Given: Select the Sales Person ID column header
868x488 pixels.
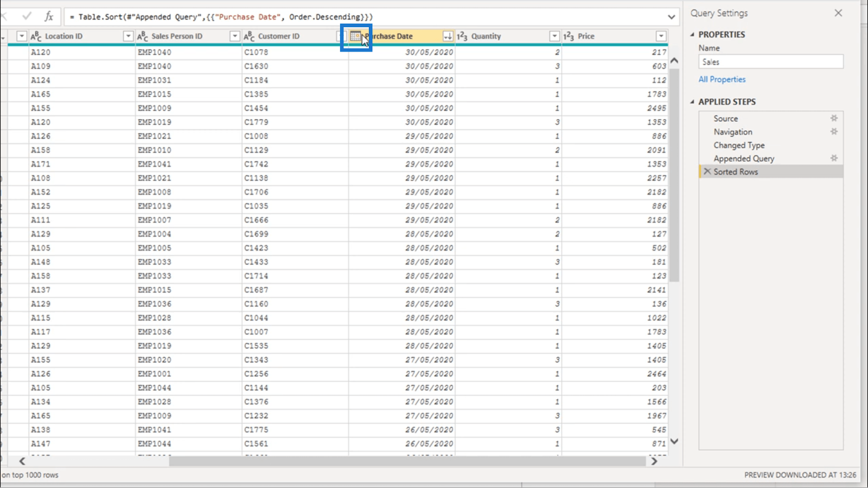Looking at the screenshot, I should 177,36.
